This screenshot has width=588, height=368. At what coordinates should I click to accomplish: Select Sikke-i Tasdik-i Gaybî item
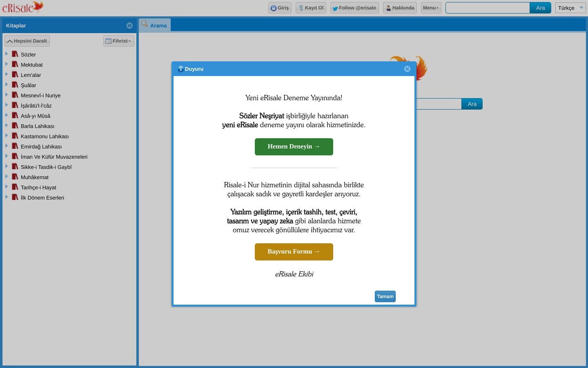click(x=46, y=167)
